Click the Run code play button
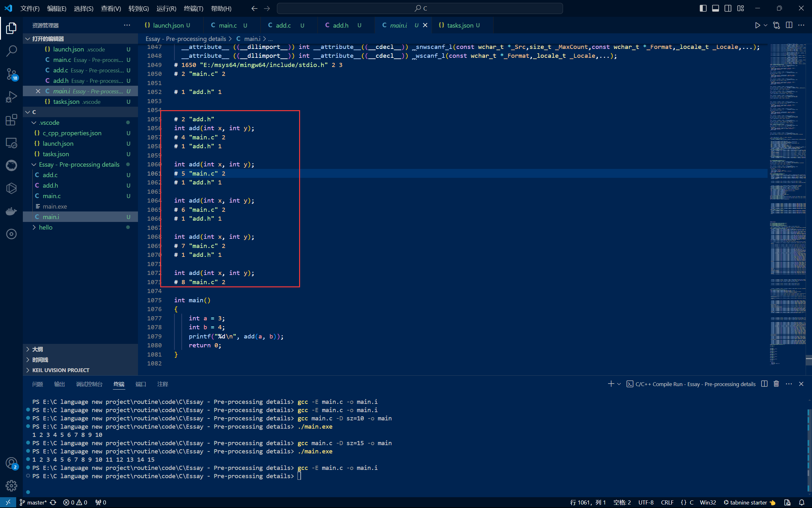Viewport: 812px width, 508px height. coord(757,25)
